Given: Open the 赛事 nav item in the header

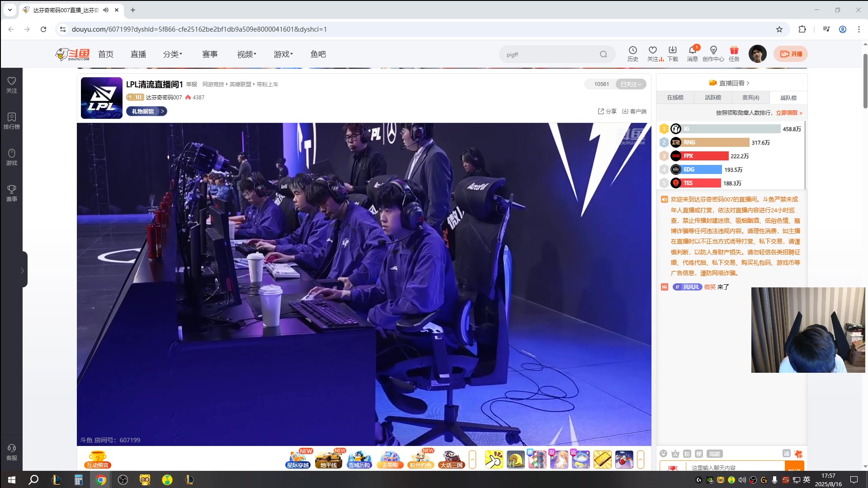Looking at the screenshot, I should [210, 54].
